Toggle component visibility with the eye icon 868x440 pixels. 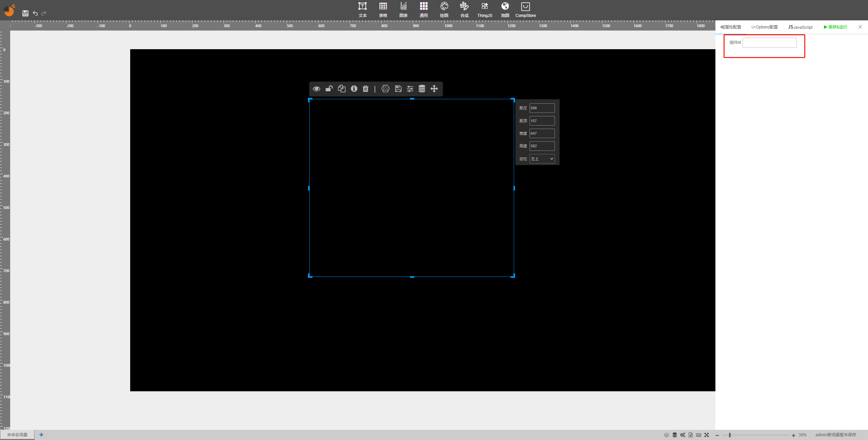[x=316, y=89]
